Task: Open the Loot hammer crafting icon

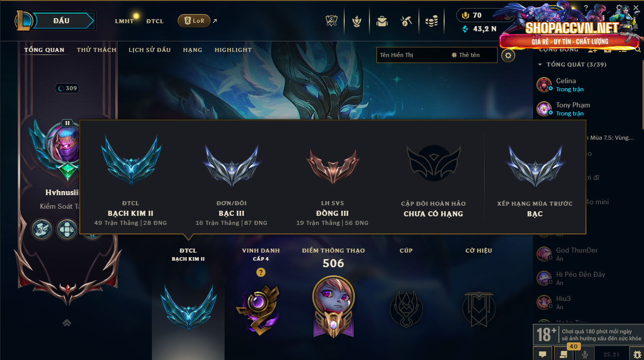Action: point(406,21)
